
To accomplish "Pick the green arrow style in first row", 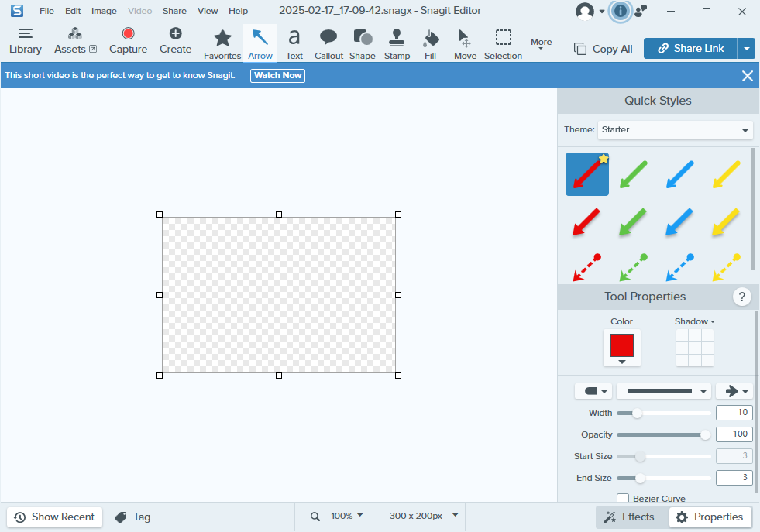I will coord(634,174).
